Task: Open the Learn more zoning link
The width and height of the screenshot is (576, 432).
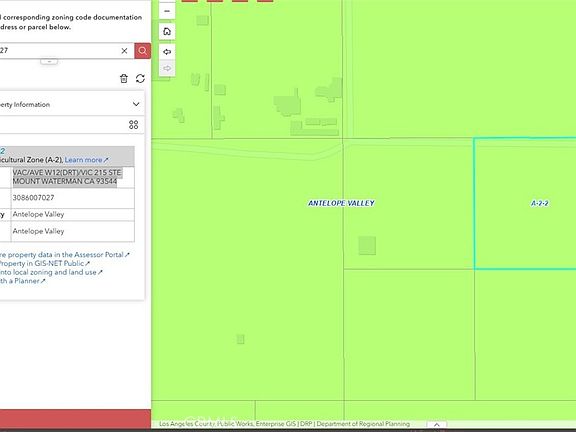Action: click(86, 160)
